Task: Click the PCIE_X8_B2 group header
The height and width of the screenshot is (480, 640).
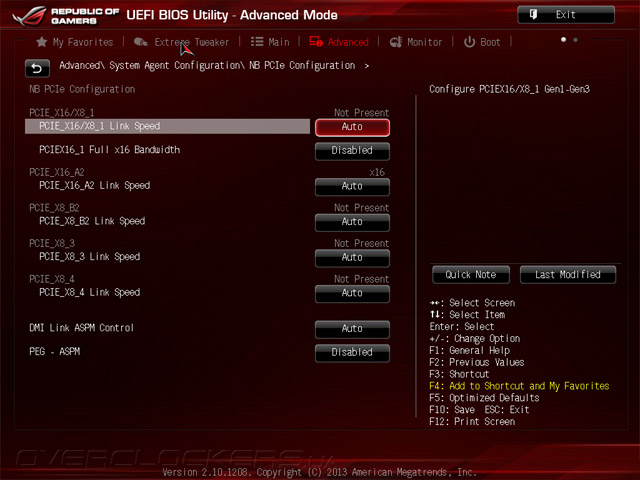Action: point(54,208)
